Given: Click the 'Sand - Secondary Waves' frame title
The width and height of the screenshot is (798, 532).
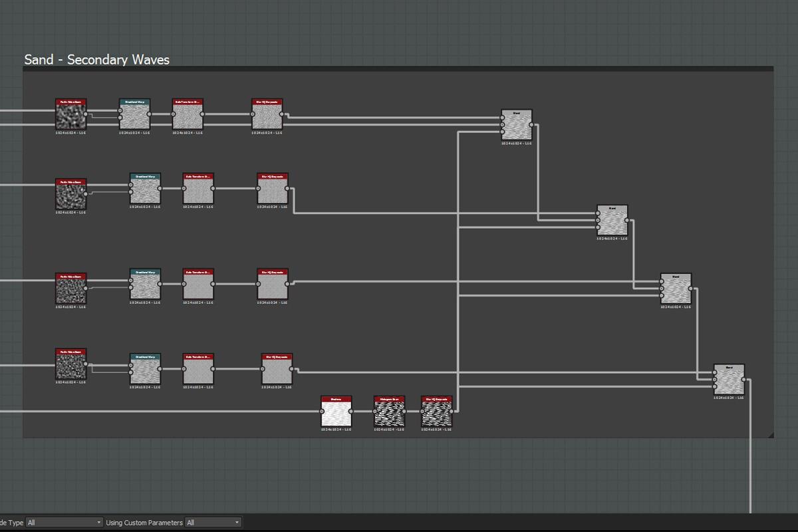Looking at the screenshot, I should (96, 60).
